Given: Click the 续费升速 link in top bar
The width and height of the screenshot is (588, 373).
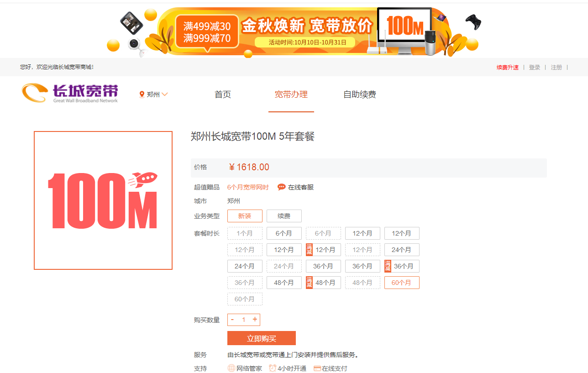Looking at the screenshot, I should [508, 67].
